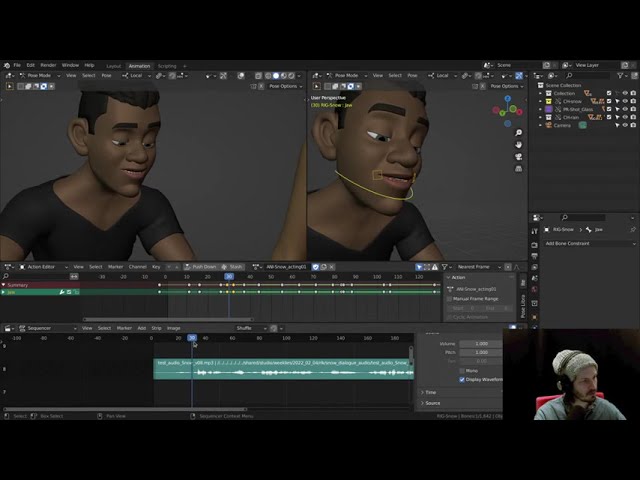Open left viewport Pose Mode dropdown

40,76
